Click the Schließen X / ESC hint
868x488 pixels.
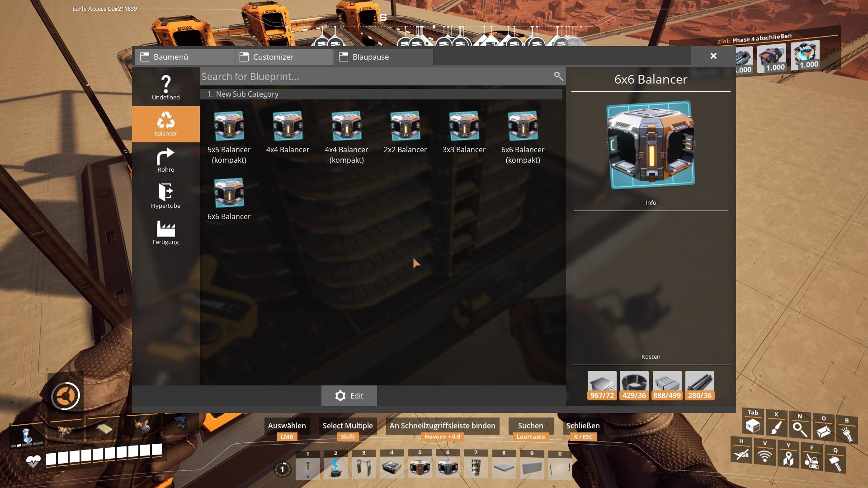pos(583,430)
